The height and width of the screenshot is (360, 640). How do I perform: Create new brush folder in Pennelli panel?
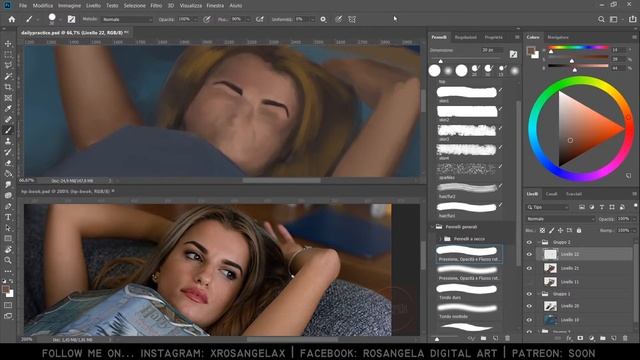484,338
